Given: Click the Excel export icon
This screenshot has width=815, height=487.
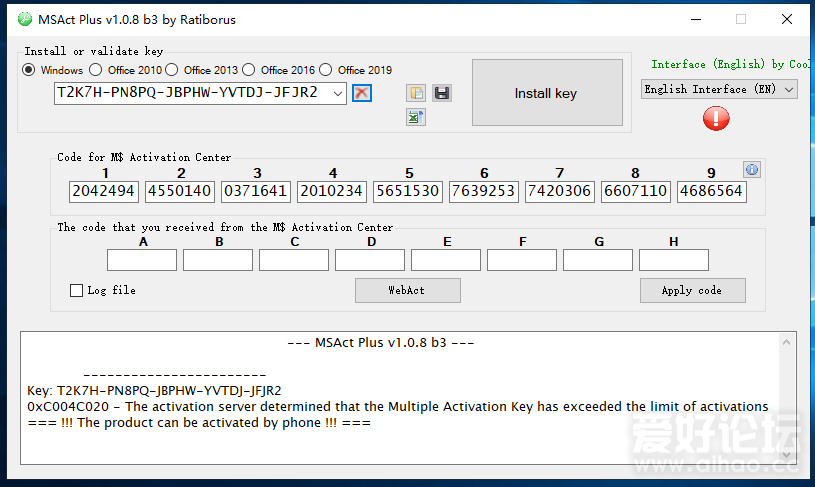Looking at the screenshot, I should point(416,117).
